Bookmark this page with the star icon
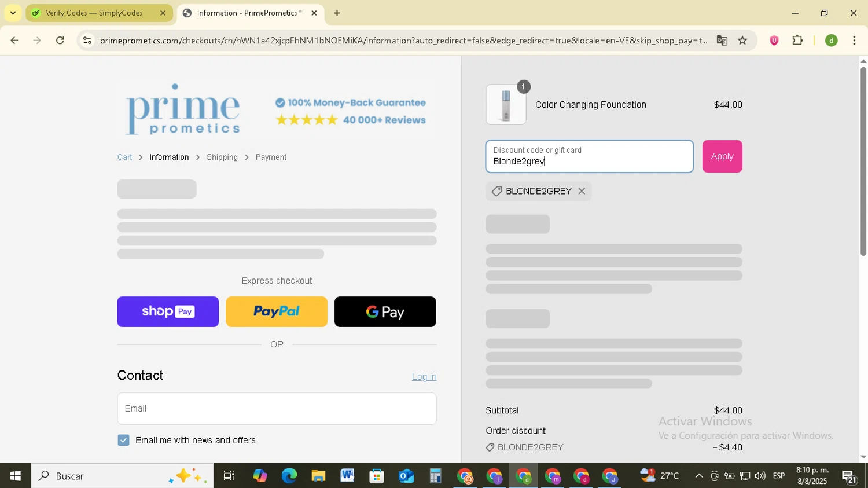 (x=742, y=41)
